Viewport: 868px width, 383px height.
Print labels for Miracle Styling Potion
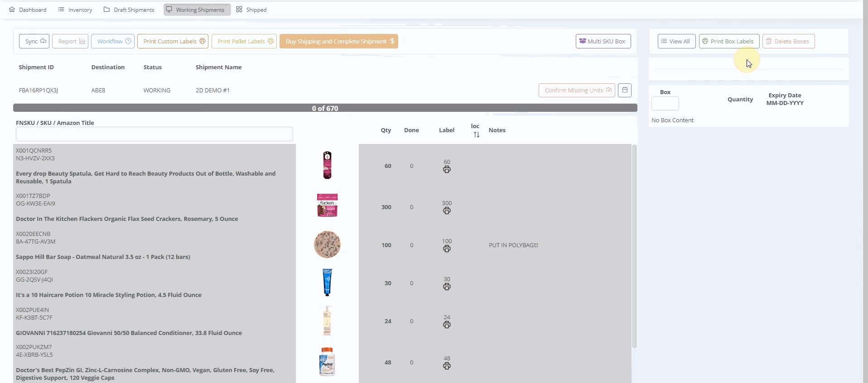pos(447,287)
